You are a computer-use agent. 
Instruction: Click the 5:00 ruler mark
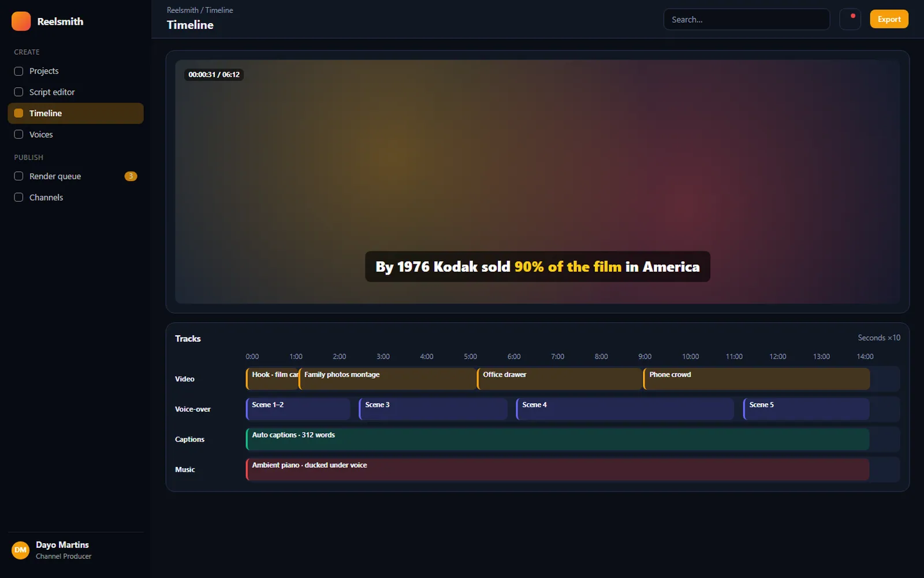[x=471, y=357]
